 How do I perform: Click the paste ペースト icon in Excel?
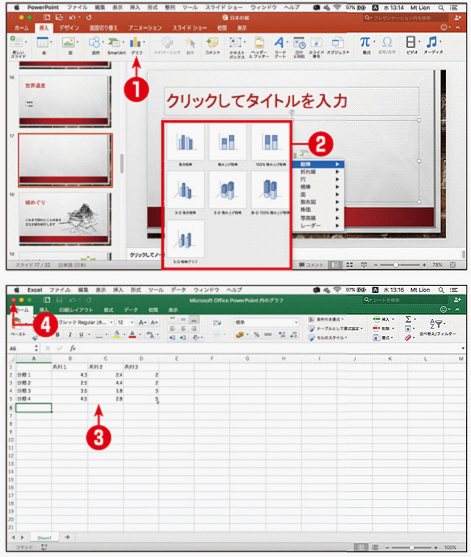point(17,324)
